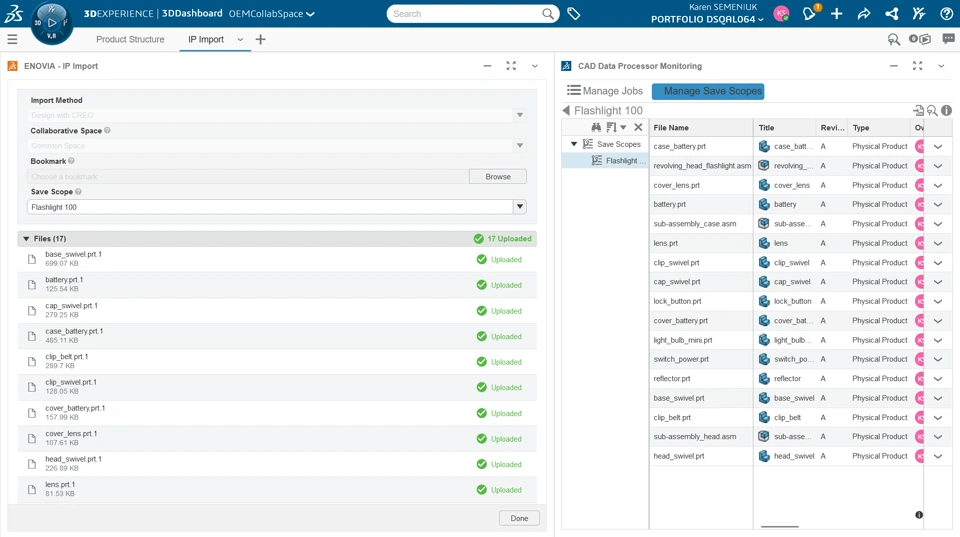Viewport: 960px width, 537px height.
Task: Collapse the Files (17) section
Action: pos(26,239)
